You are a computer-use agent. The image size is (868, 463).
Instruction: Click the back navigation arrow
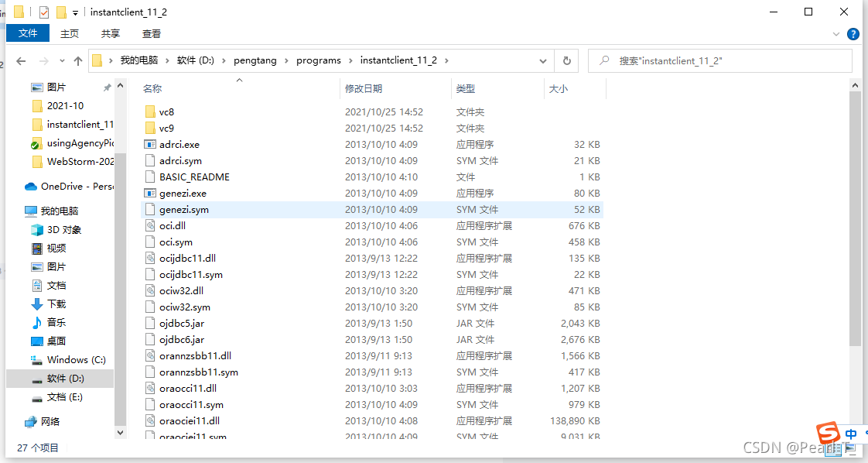(21, 61)
